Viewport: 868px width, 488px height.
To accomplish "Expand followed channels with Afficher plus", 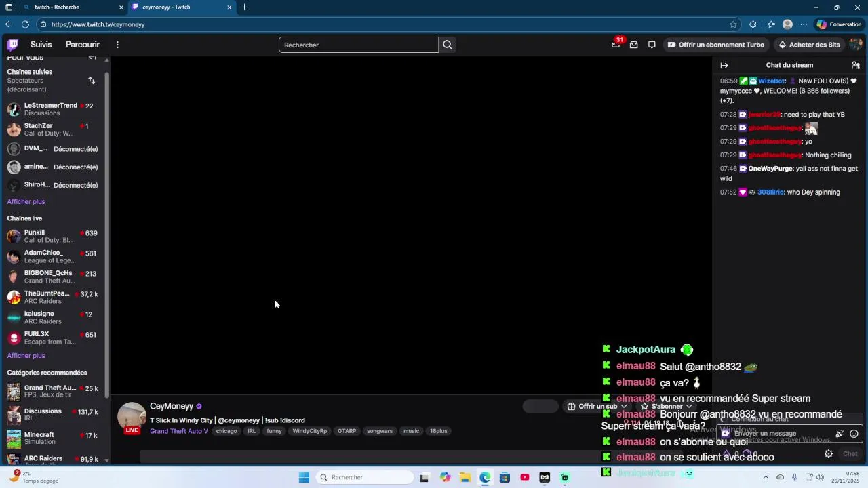I will (x=26, y=201).
